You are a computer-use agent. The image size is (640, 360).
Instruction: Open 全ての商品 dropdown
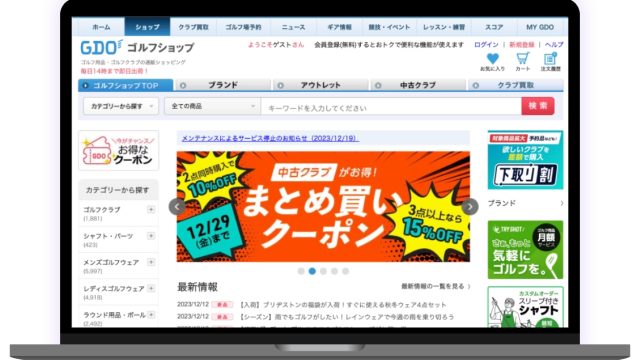pyautogui.click(x=213, y=106)
